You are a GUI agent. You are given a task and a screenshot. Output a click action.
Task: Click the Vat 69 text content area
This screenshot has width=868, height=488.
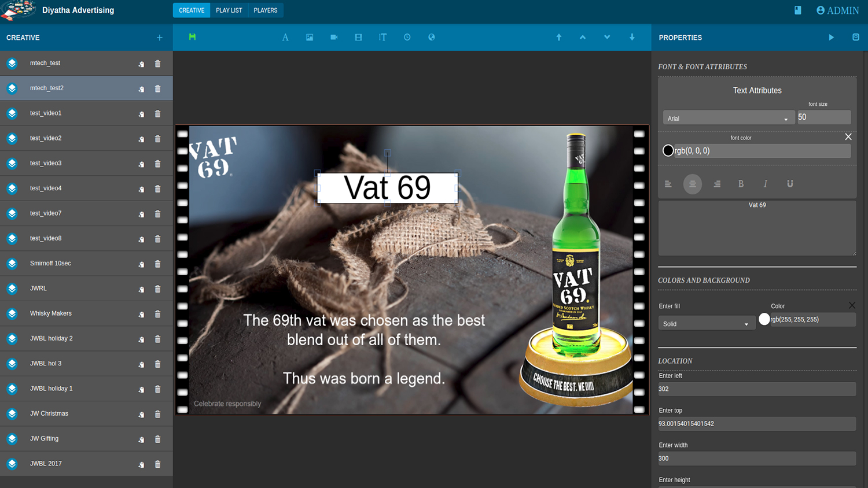pyautogui.click(x=757, y=228)
